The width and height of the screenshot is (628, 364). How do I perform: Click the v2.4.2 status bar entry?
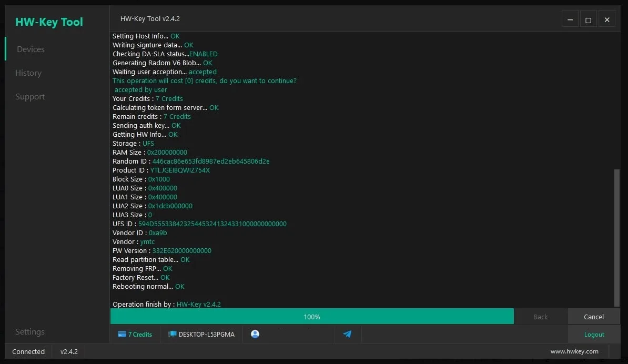point(69,351)
